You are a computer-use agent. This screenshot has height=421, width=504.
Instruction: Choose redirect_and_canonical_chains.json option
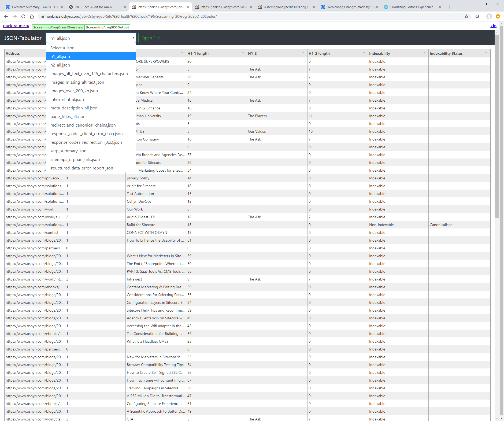[x=91, y=125]
